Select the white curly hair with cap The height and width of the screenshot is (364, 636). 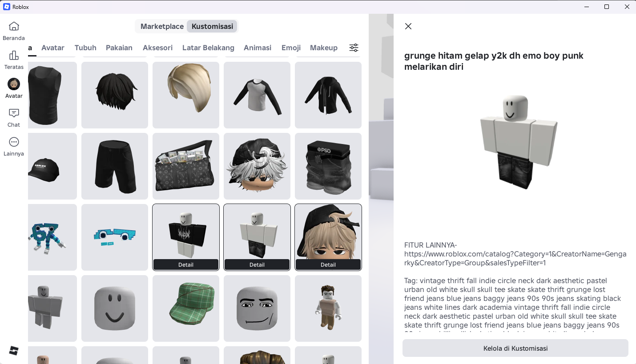[x=257, y=166]
